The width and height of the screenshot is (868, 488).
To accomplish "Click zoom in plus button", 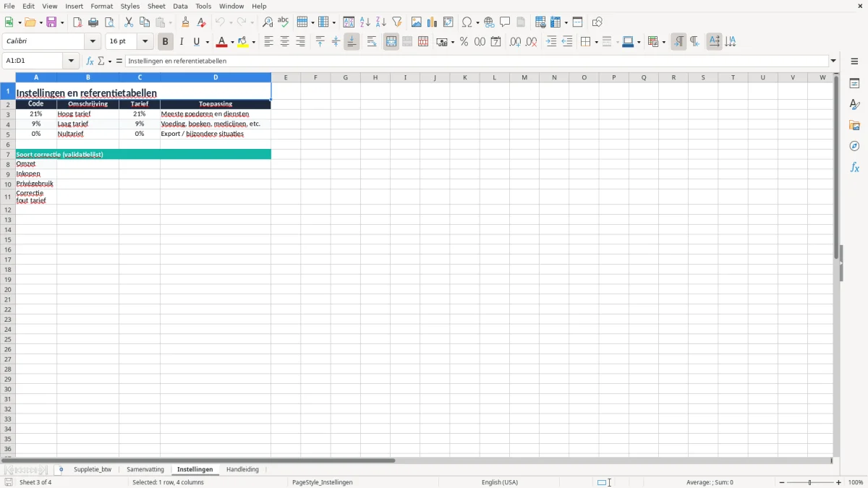I will coord(839,482).
